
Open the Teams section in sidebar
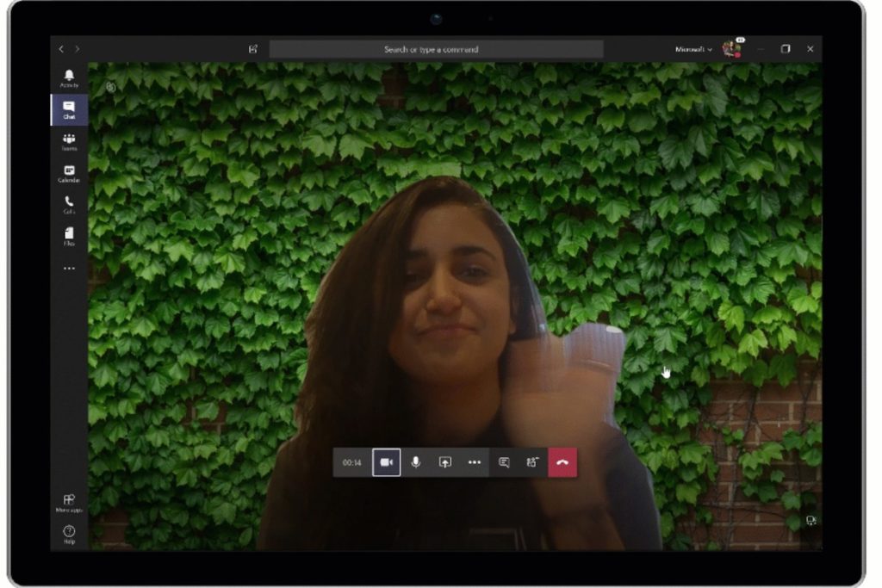(69, 141)
